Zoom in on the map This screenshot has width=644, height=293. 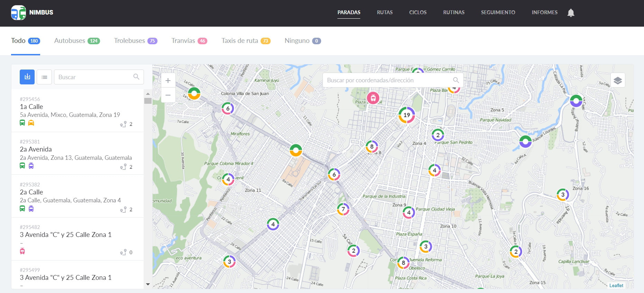[x=168, y=81]
